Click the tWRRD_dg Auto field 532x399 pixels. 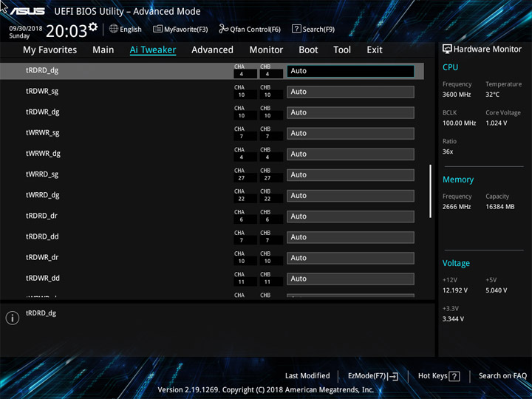click(x=350, y=196)
